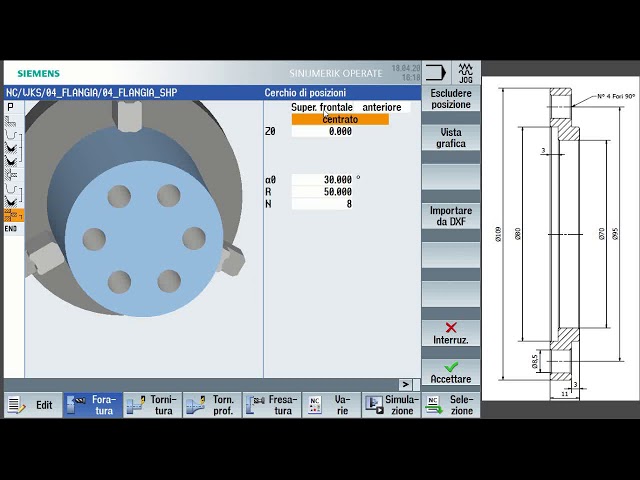Open the Fresatura milling menu
Viewport: 640px width, 480px height.
[272, 405]
